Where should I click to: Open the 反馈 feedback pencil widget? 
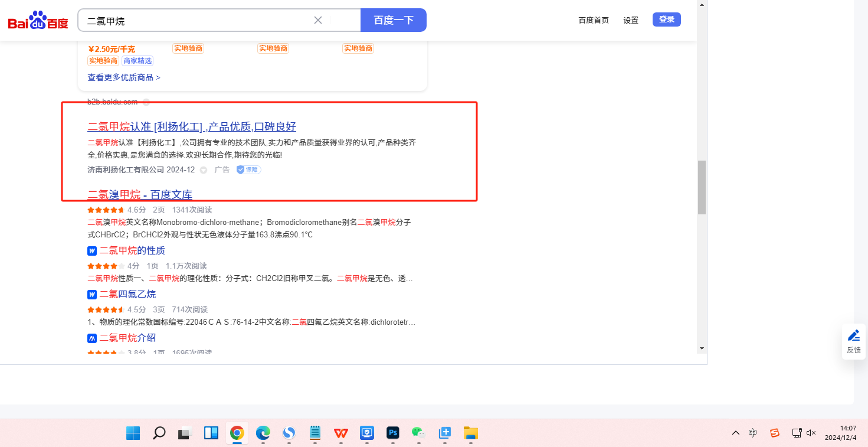[x=853, y=341]
